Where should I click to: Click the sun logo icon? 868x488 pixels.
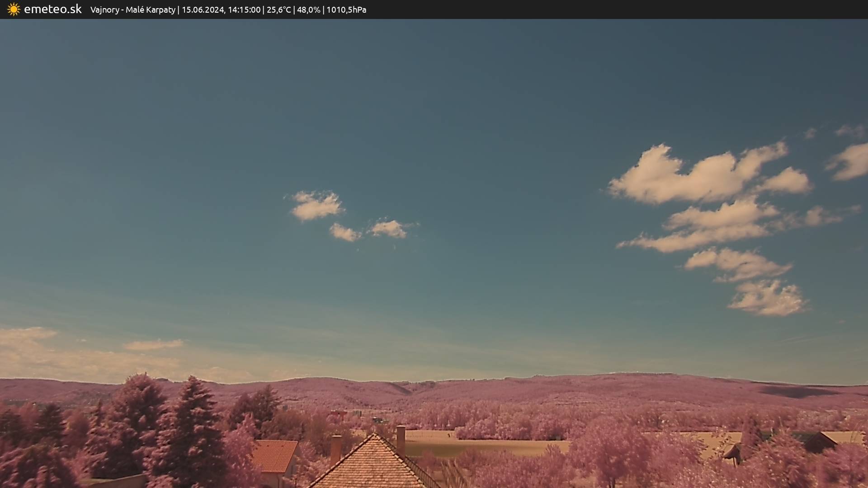[x=14, y=9]
